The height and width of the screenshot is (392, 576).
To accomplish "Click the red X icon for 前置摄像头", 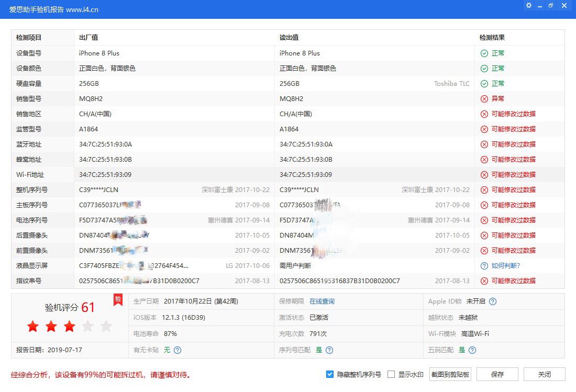I will pyautogui.click(x=484, y=251).
